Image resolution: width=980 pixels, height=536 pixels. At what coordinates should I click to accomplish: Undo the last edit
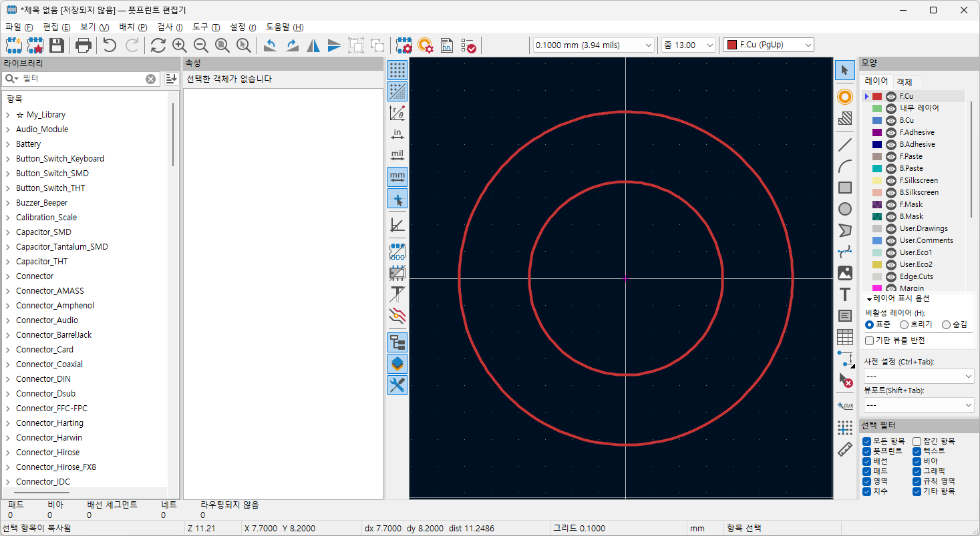click(x=110, y=45)
